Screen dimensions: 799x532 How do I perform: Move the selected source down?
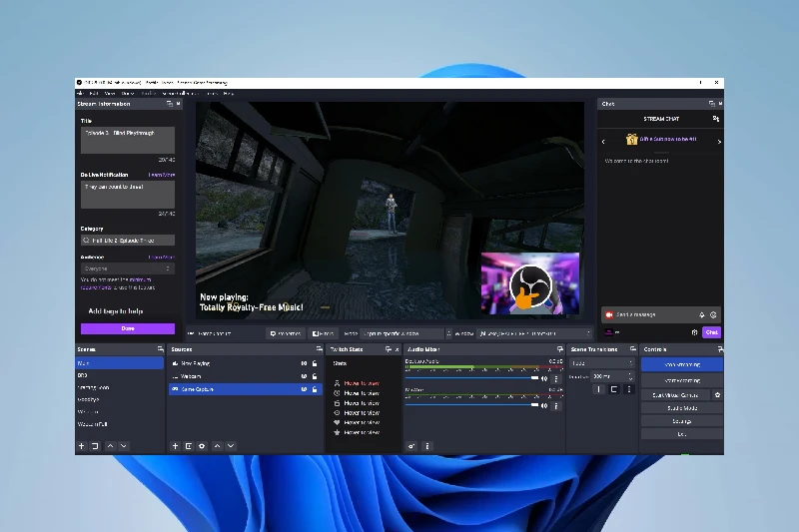tap(231, 446)
